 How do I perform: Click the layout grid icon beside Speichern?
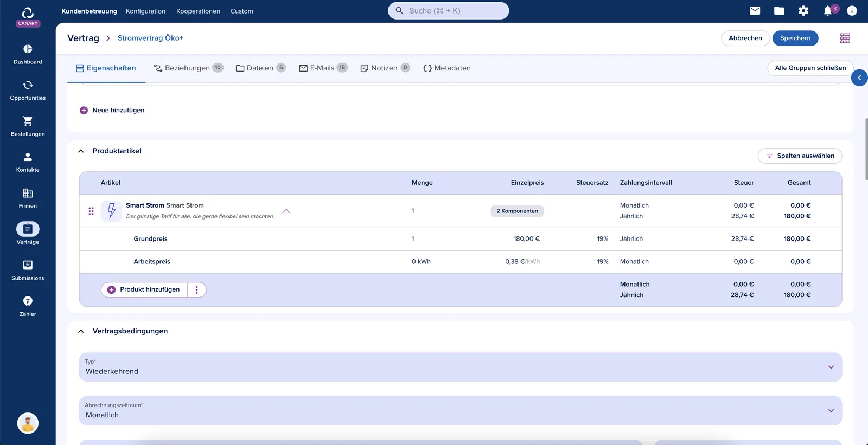click(x=845, y=38)
